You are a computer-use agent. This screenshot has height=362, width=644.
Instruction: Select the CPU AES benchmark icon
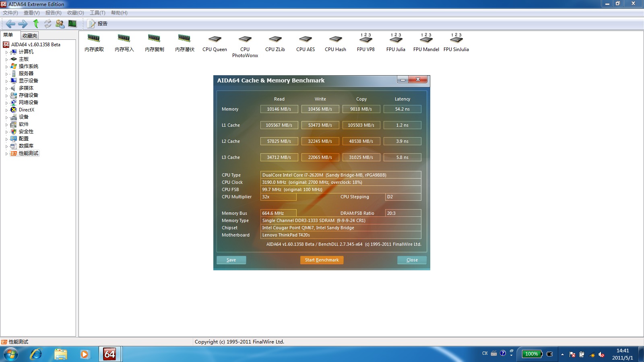305,43
